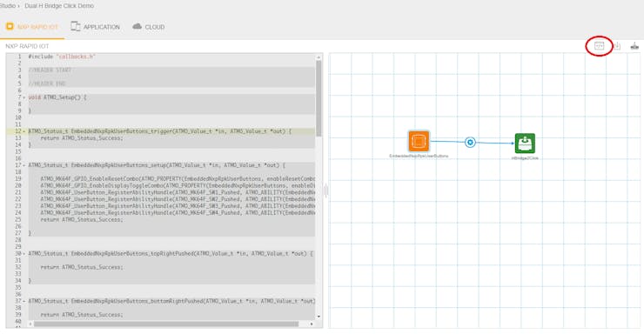
Task: Go to Studio breadcrumb link
Action: coord(7,6)
